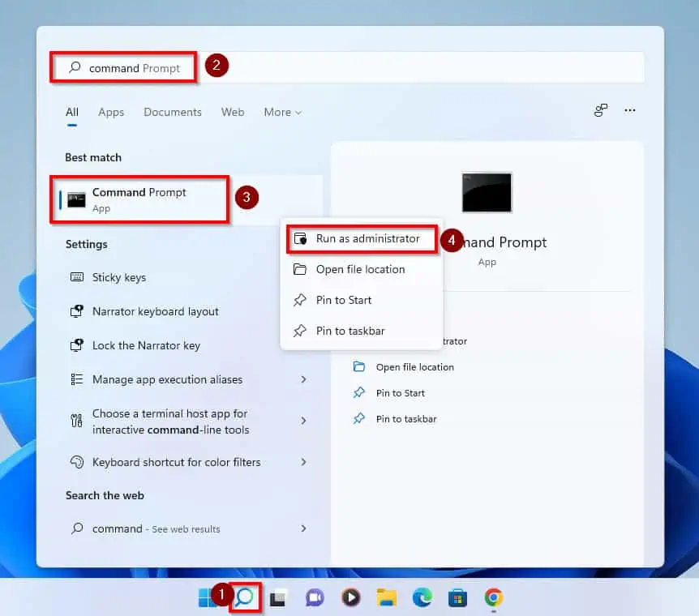Choose Pin to taskbar in context menu
Image resolution: width=699 pixels, height=616 pixels.
362,331
